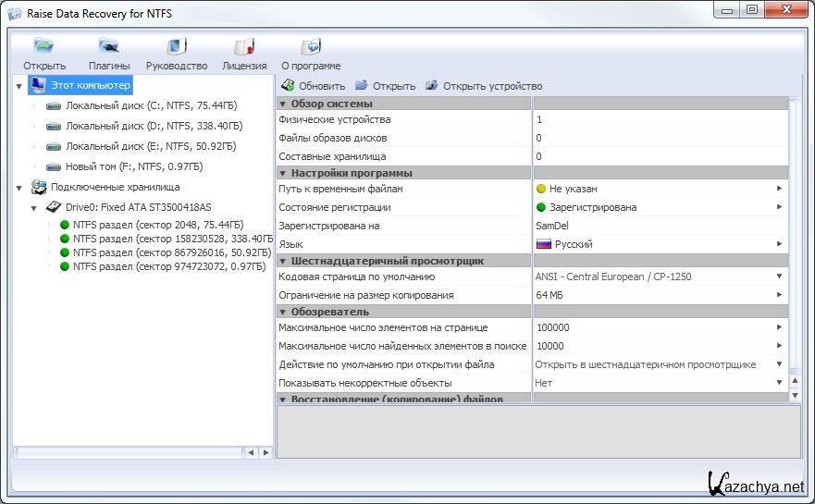This screenshot has width=815, height=504.
Task: Open the О программе about icon
Action: coord(311,47)
